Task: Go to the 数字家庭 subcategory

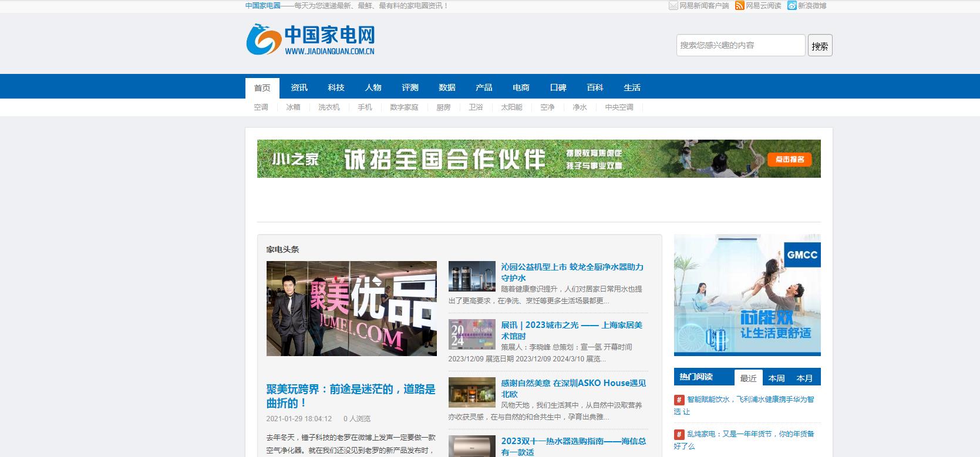Action: [x=404, y=107]
